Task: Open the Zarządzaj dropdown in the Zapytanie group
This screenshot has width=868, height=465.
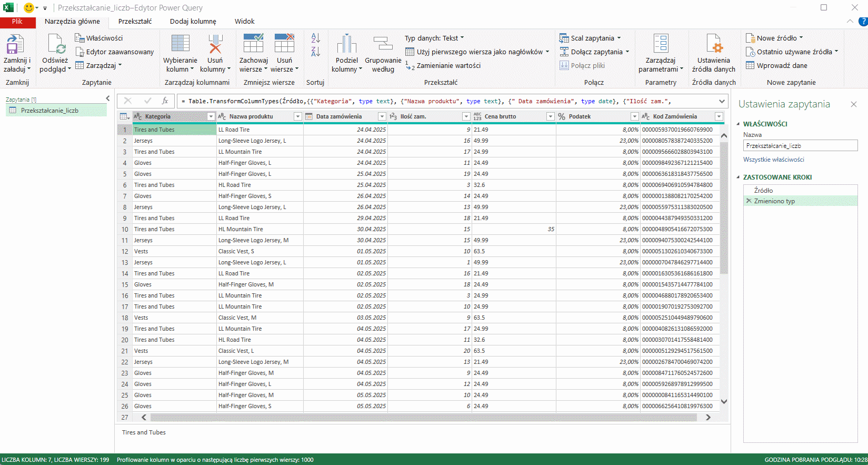Action: click(x=98, y=65)
